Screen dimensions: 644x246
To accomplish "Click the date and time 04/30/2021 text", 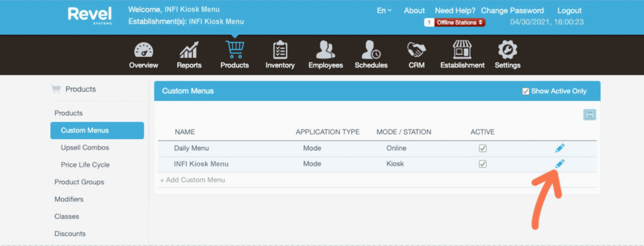I will (547, 22).
